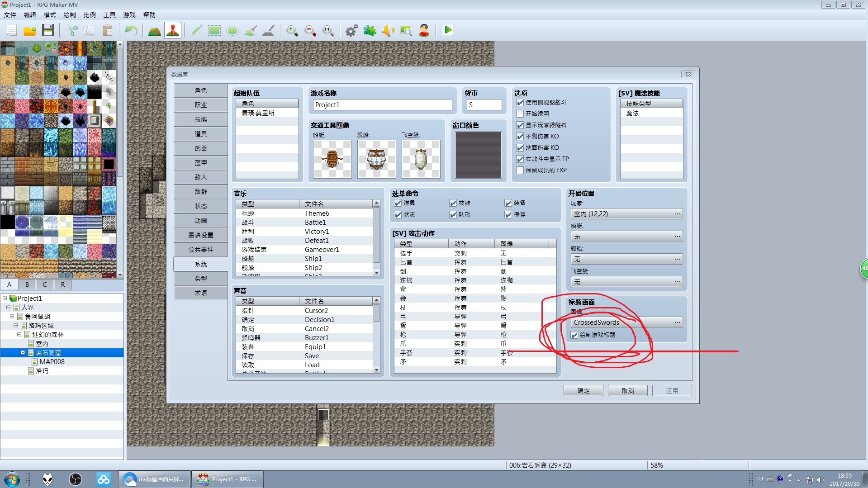Screen dimensions: 868x488
Task: Open the 船艇 start position selector
Action: click(x=626, y=237)
